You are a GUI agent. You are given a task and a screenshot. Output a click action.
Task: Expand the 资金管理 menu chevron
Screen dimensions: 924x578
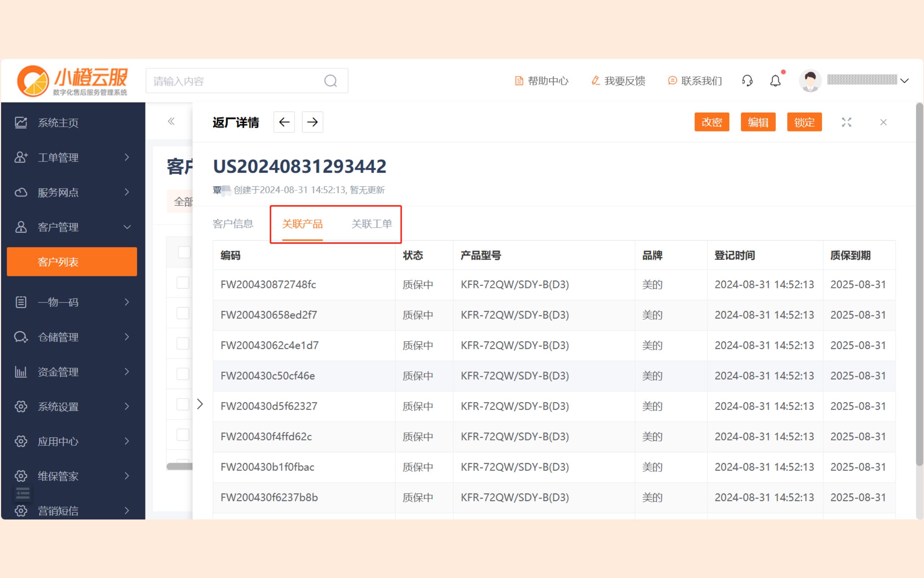click(127, 372)
